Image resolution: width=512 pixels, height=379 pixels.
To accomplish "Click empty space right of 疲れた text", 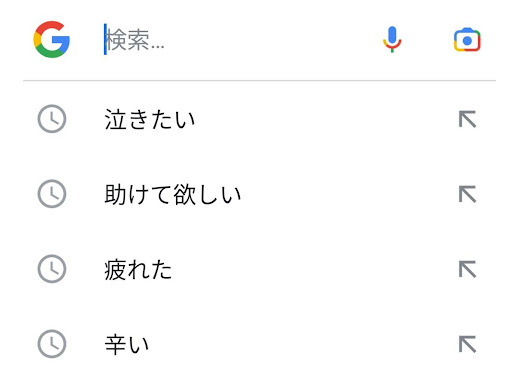I will point(313,269).
